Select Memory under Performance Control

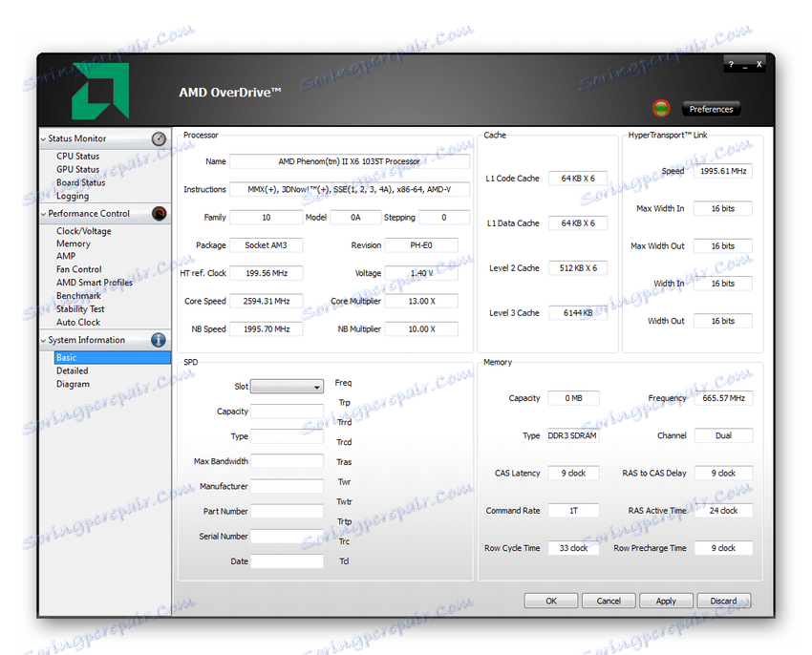pyautogui.click(x=74, y=243)
